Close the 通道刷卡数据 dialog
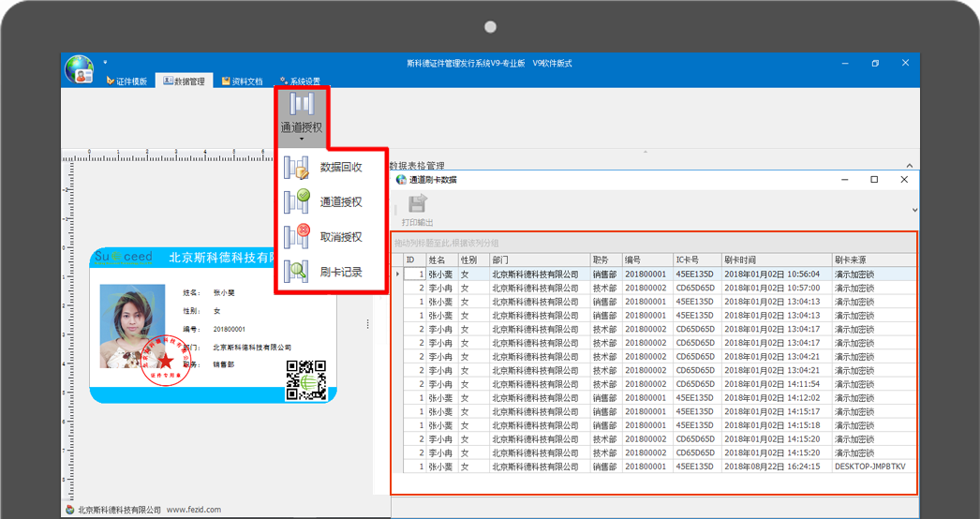Image resolution: width=980 pixels, height=519 pixels. [x=904, y=180]
